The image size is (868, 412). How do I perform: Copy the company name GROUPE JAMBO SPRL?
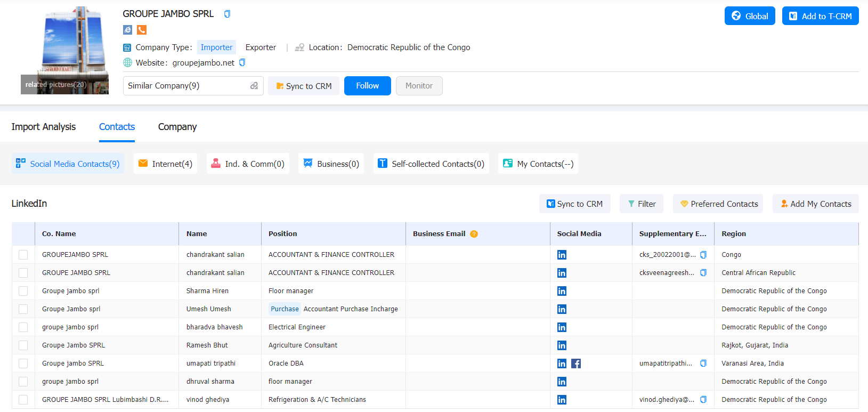(x=227, y=14)
